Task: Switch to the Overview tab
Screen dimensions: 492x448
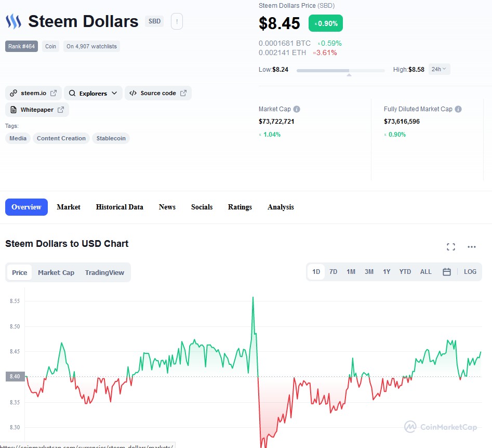Action: [26, 207]
